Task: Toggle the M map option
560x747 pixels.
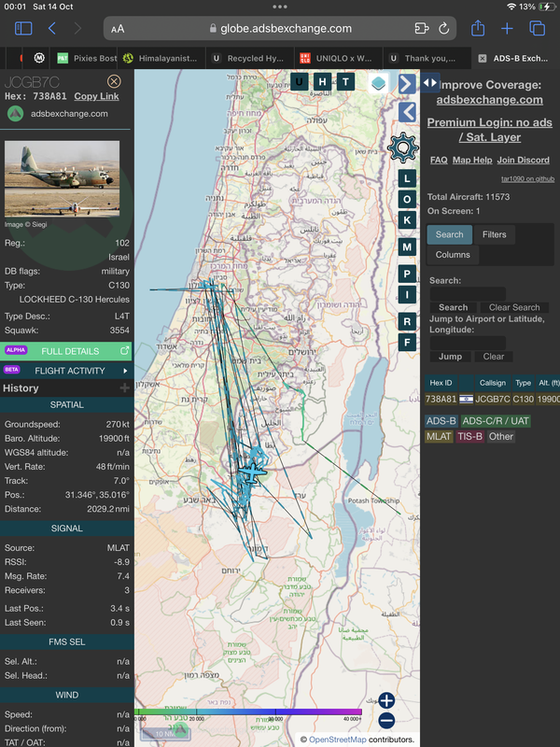Action: click(407, 247)
